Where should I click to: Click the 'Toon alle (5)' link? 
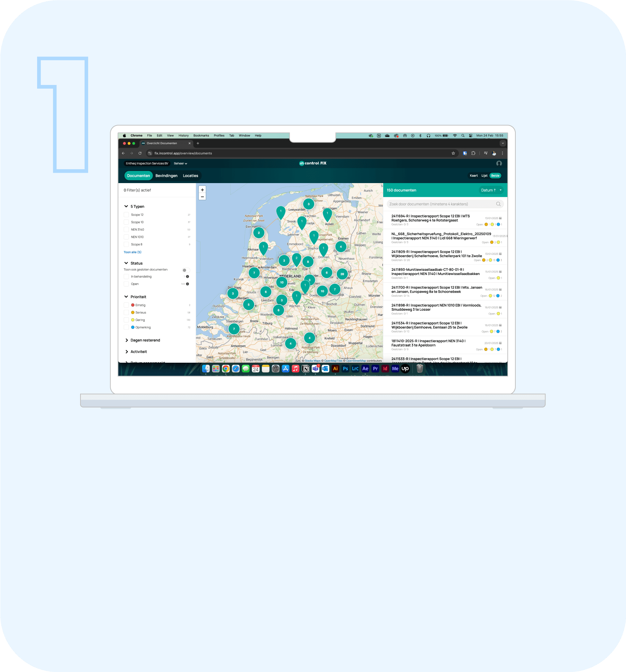[132, 252]
